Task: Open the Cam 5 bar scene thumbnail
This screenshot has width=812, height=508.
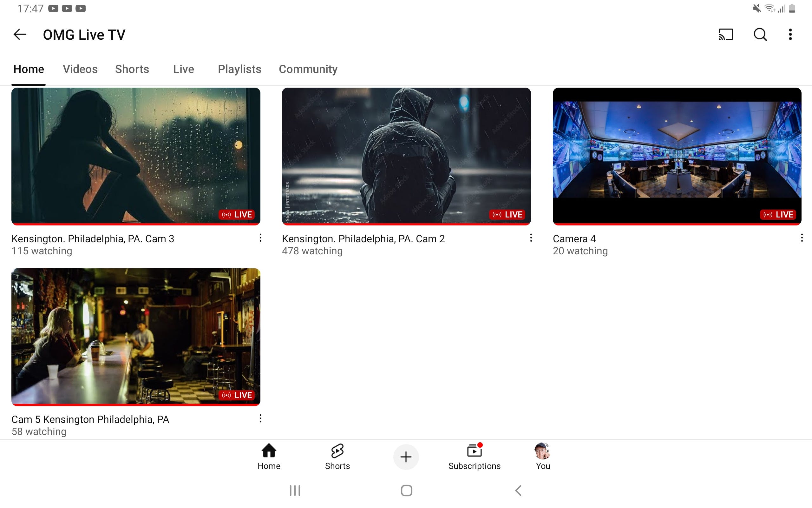Action: (x=135, y=337)
